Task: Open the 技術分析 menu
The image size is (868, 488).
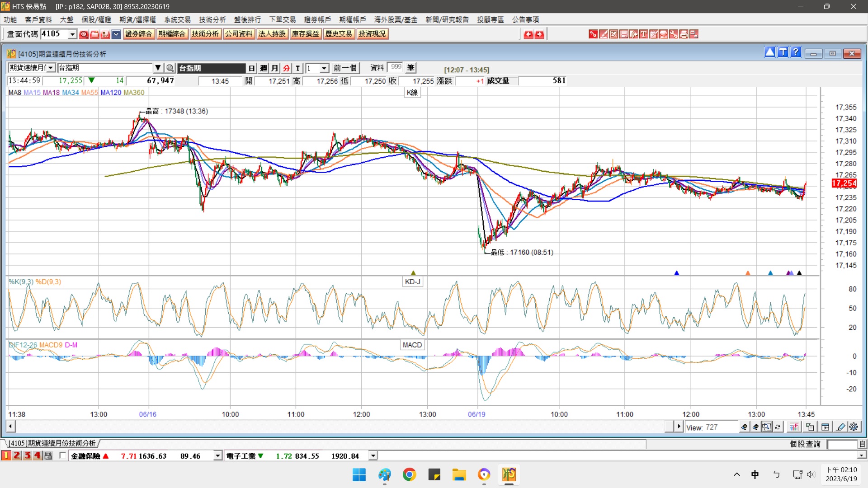Action: pyautogui.click(x=212, y=19)
